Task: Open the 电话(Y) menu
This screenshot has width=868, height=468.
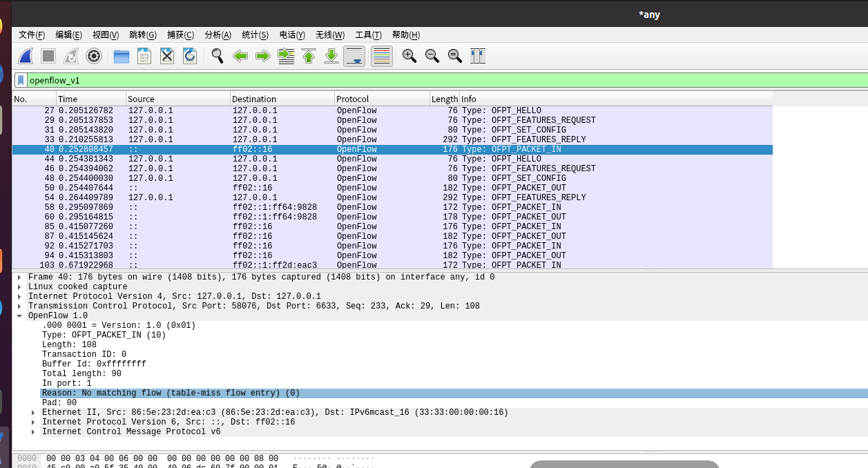Action: pos(292,35)
